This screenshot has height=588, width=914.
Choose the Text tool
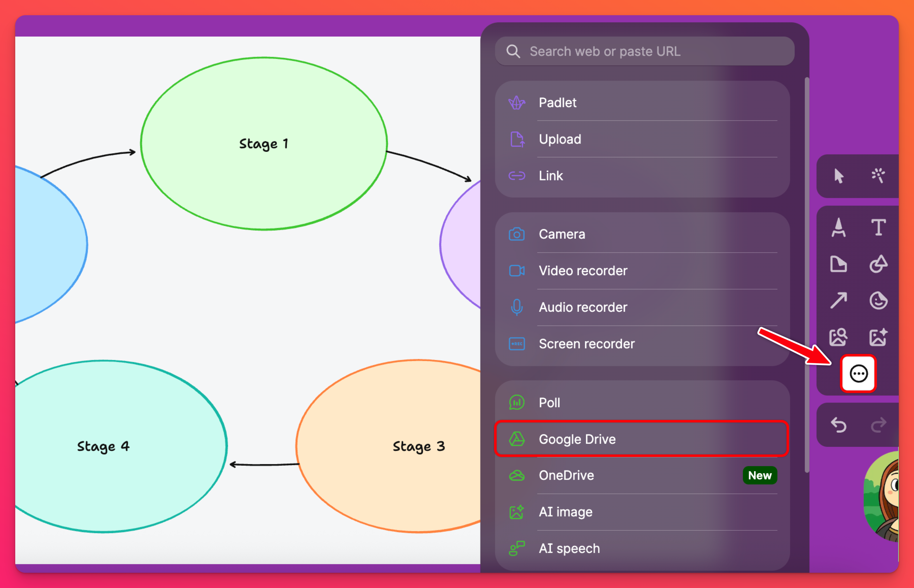[878, 227]
